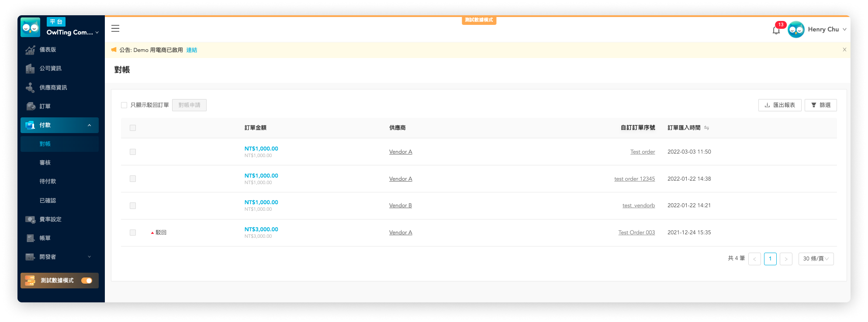The image size is (868, 322).
Task: Sort by 訂單匯入時間 sort icon
Action: pos(706,128)
